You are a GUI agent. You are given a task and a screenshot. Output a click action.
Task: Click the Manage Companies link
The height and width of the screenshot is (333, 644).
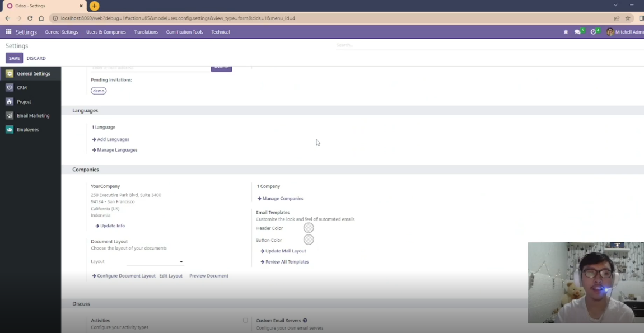click(283, 198)
